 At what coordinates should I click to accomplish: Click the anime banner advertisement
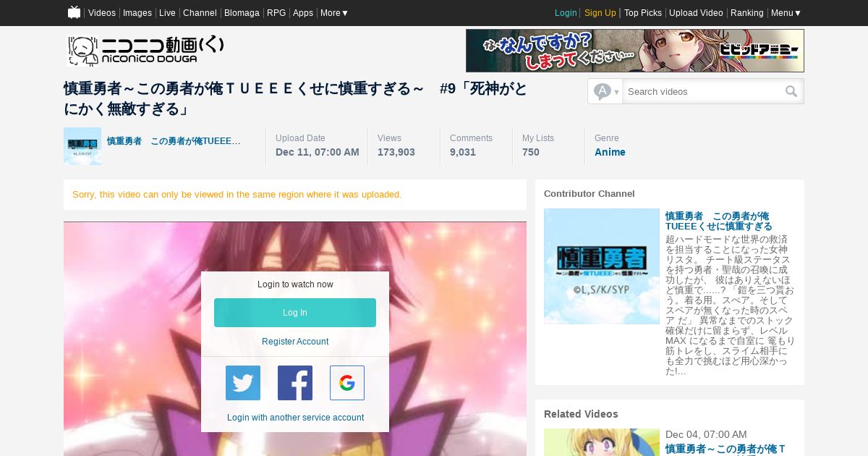click(x=635, y=51)
